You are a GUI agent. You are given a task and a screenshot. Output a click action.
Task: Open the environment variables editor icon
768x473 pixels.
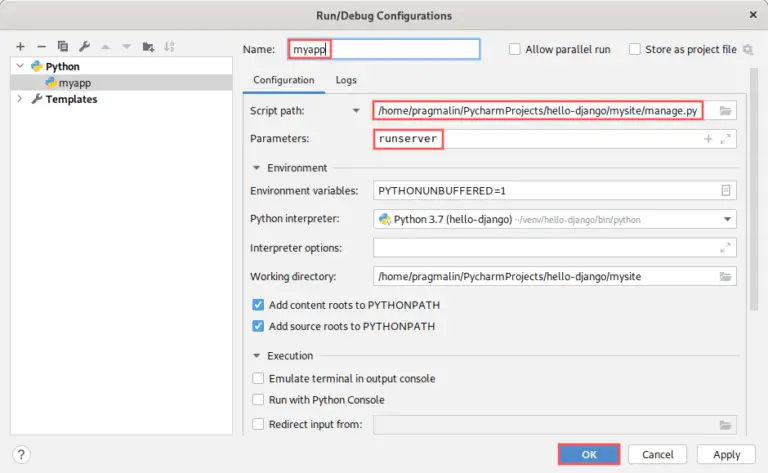725,190
